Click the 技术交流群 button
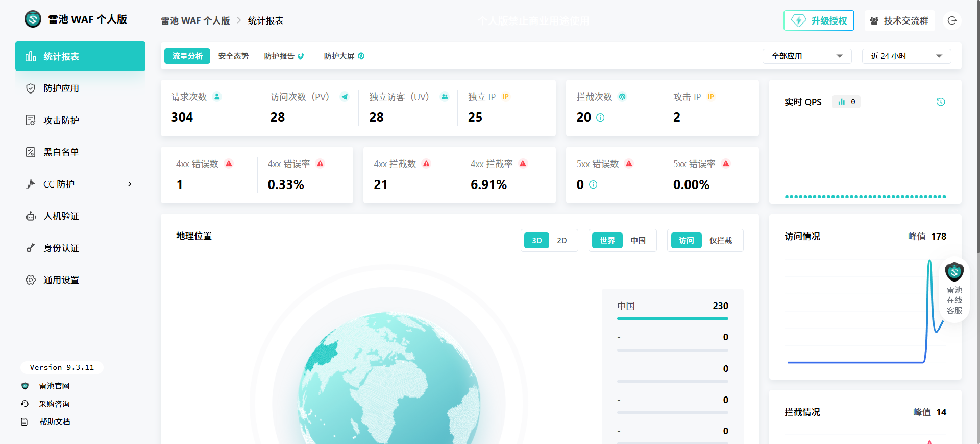Image resolution: width=980 pixels, height=444 pixels. point(899,20)
